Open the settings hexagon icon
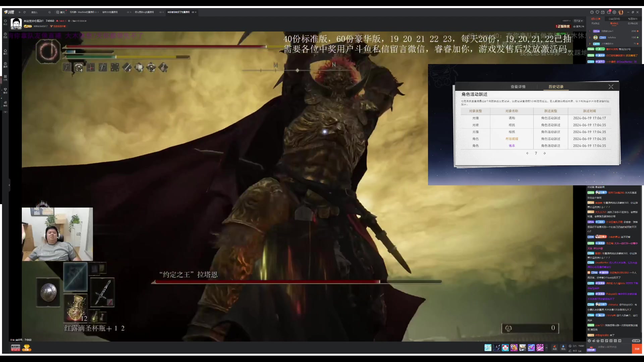Screen dimensions: 644x362 coord(614,12)
